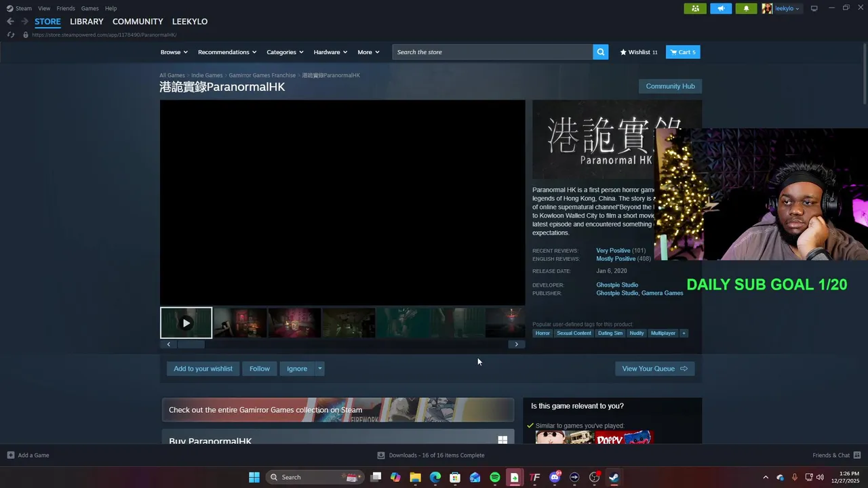This screenshot has width=868, height=488.
Task: Open the notifications bell button
Action: (747, 8)
